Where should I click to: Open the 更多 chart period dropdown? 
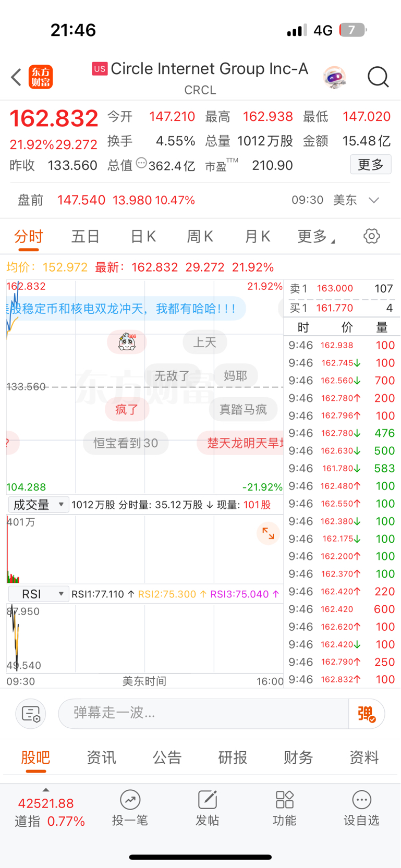pyautogui.click(x=316, y=237)
